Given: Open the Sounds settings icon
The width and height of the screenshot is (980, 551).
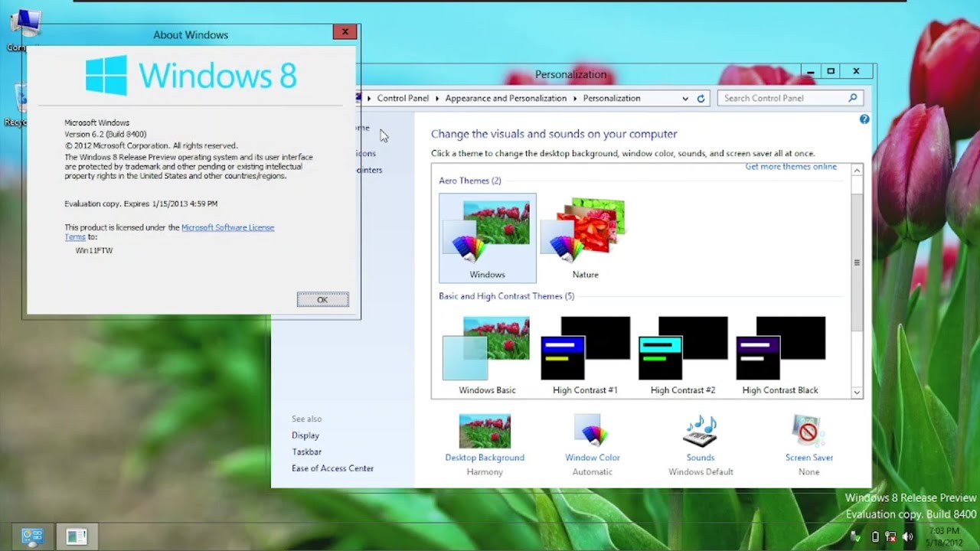Looking at the screenshot, I should point(700,431).
